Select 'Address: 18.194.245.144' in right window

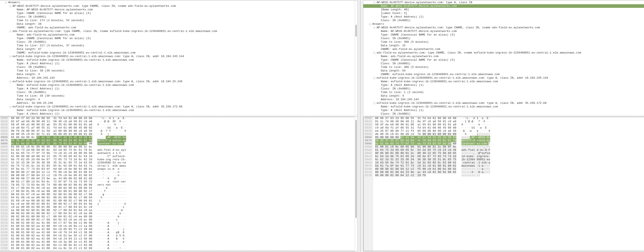click(x=399, y=99)
